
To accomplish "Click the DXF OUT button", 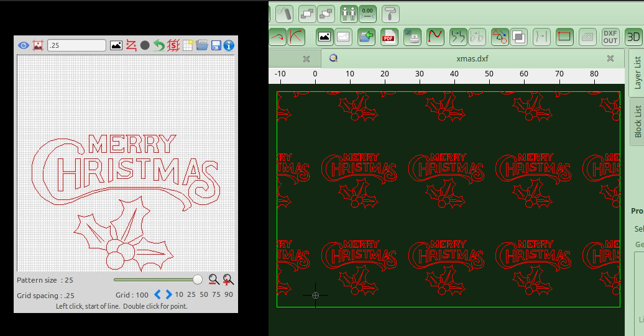I will tap(610, 37).
